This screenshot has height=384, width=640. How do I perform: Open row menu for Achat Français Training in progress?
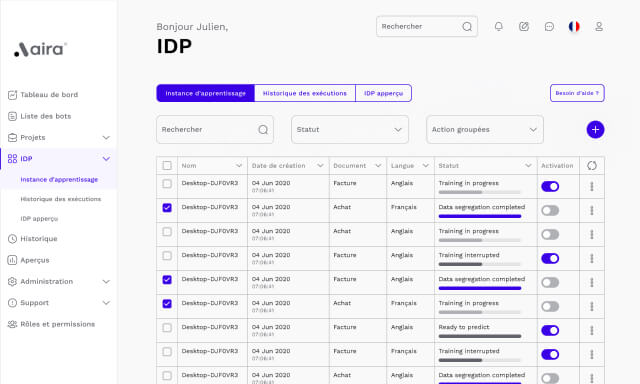(x=591, y=306)
